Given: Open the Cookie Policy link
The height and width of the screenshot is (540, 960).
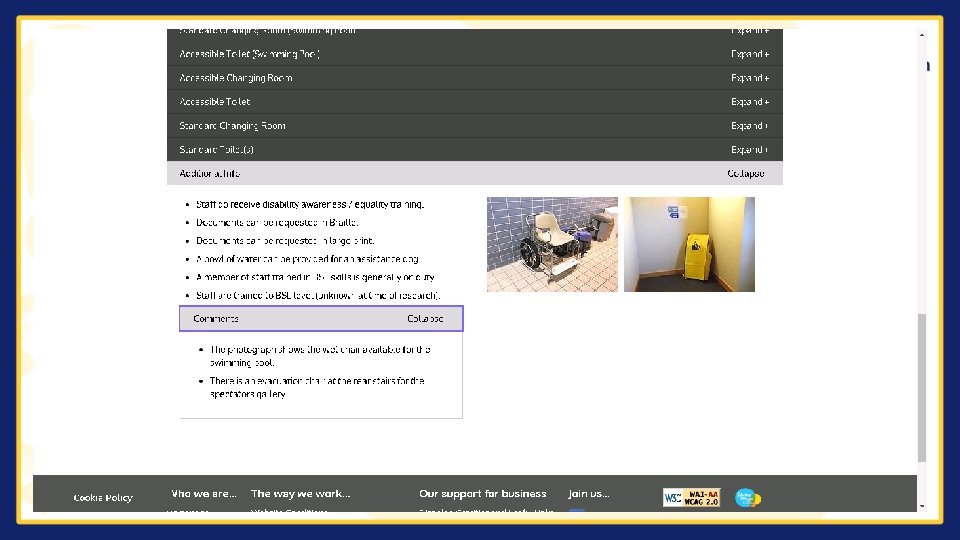Looking at the screenshot, I should 103,498.
